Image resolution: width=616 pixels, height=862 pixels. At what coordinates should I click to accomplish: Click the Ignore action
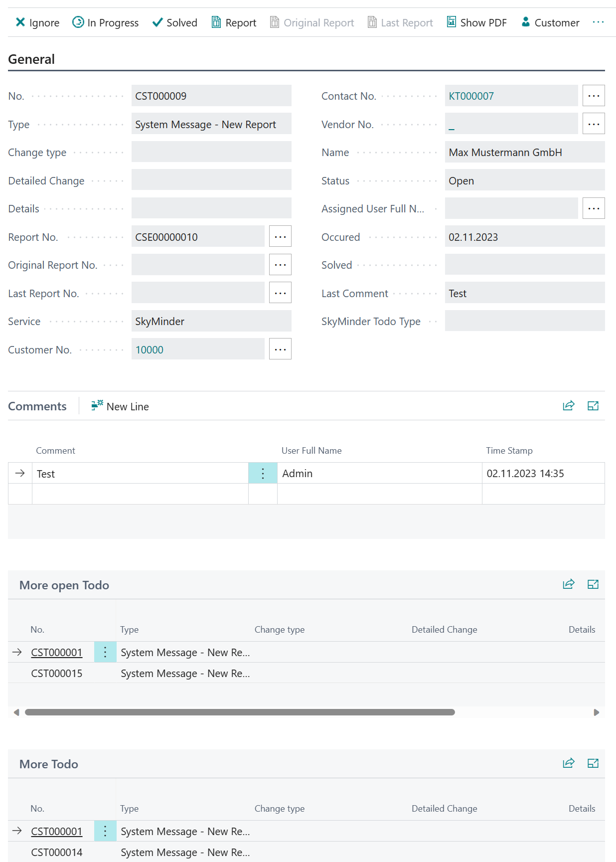pyautogui.click(x=37, y=22)
